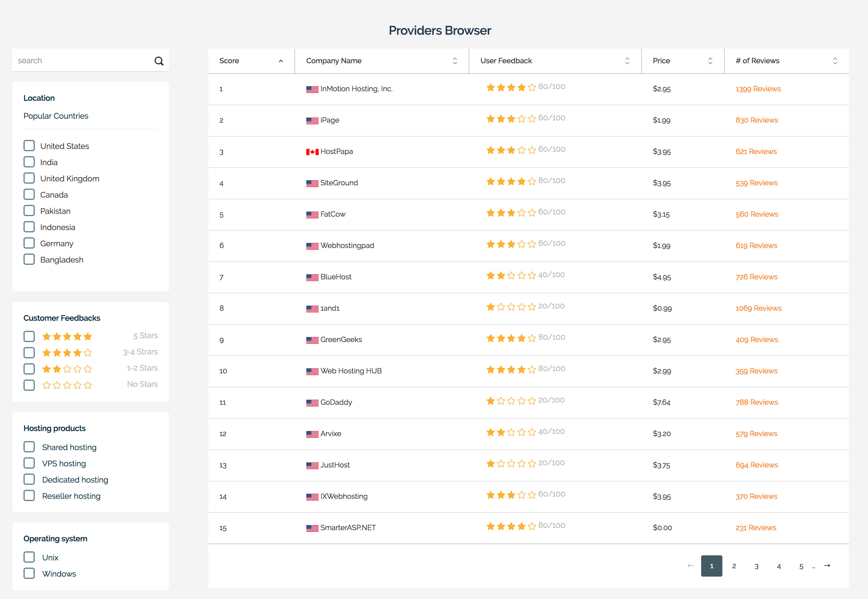868x599 pixels.
Task: Switch to page 5 of providers
Action: click(801, 566)
